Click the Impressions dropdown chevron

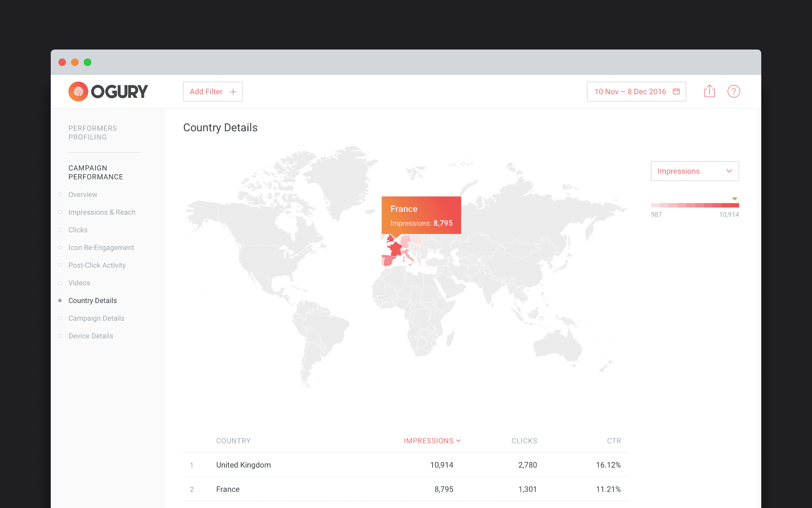point(729,171)
